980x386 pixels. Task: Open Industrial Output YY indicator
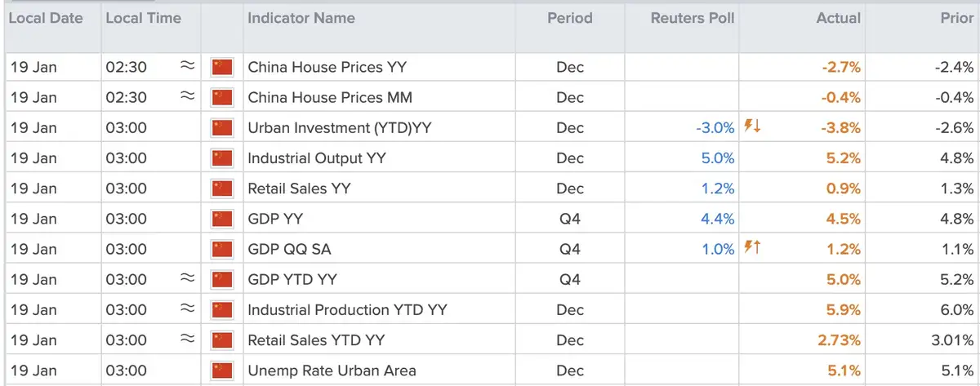click(317, 158)
